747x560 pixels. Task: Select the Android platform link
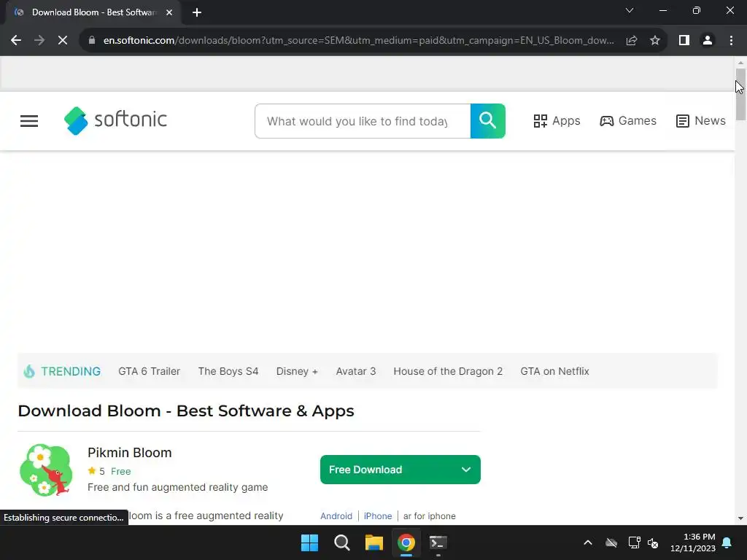(336, 516)
